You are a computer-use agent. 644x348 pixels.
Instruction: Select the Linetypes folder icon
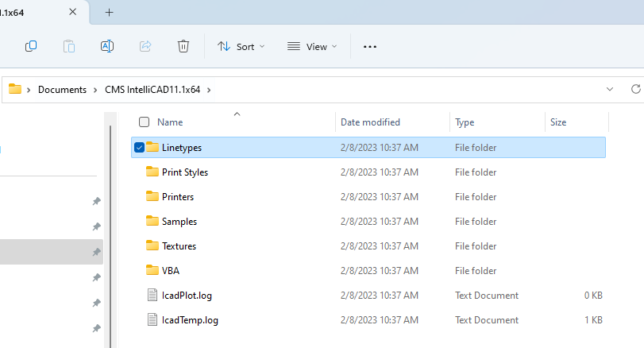tap(152, 147)
